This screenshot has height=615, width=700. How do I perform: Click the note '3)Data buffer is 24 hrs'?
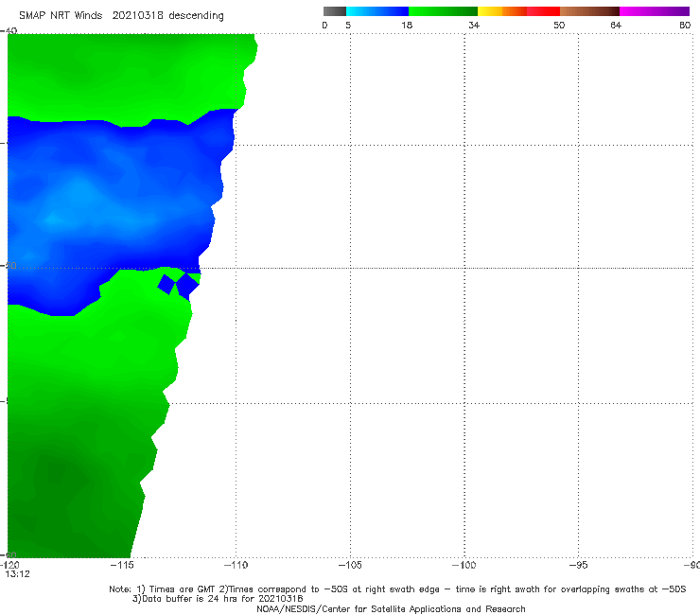218,599
